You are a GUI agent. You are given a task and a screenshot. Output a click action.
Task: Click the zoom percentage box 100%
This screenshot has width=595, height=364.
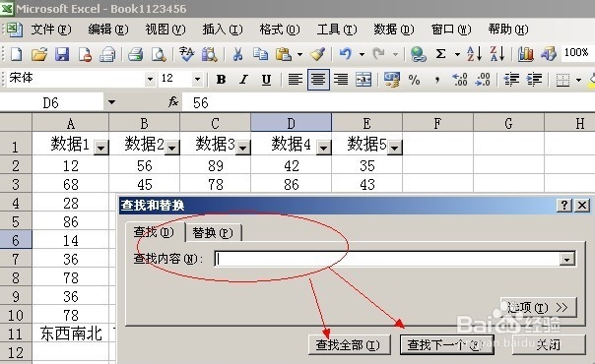(x=577, y=53)
